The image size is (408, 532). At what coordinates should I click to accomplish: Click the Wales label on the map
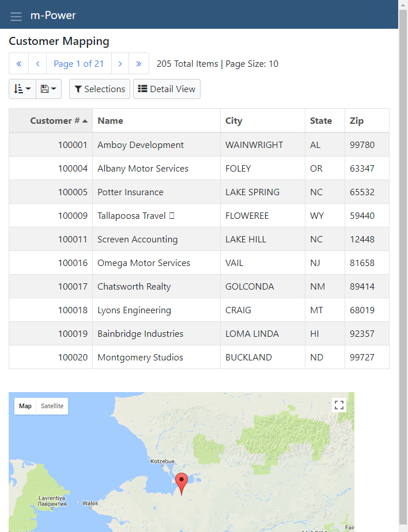pos(90,503)
